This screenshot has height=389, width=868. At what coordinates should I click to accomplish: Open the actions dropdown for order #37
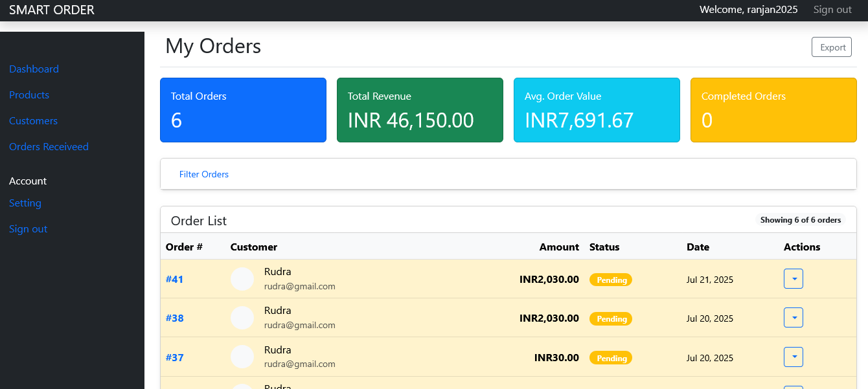tap(794, 357)
